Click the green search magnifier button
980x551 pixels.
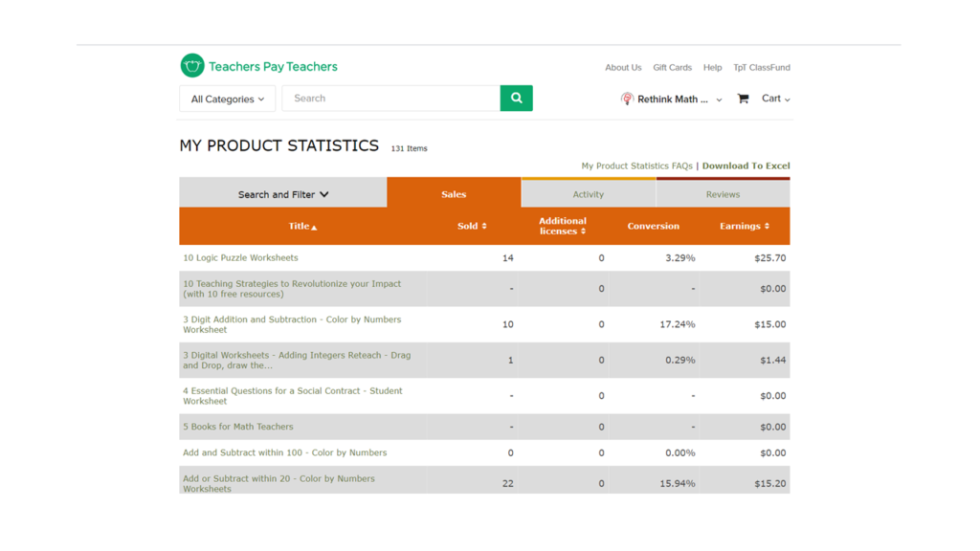click(x=516, y=99)
